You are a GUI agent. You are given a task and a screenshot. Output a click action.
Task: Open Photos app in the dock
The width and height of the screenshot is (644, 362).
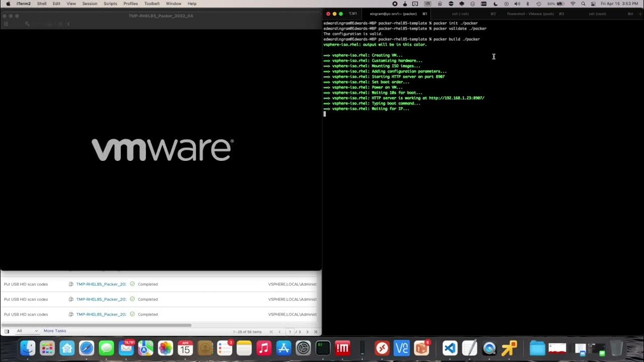166,348
